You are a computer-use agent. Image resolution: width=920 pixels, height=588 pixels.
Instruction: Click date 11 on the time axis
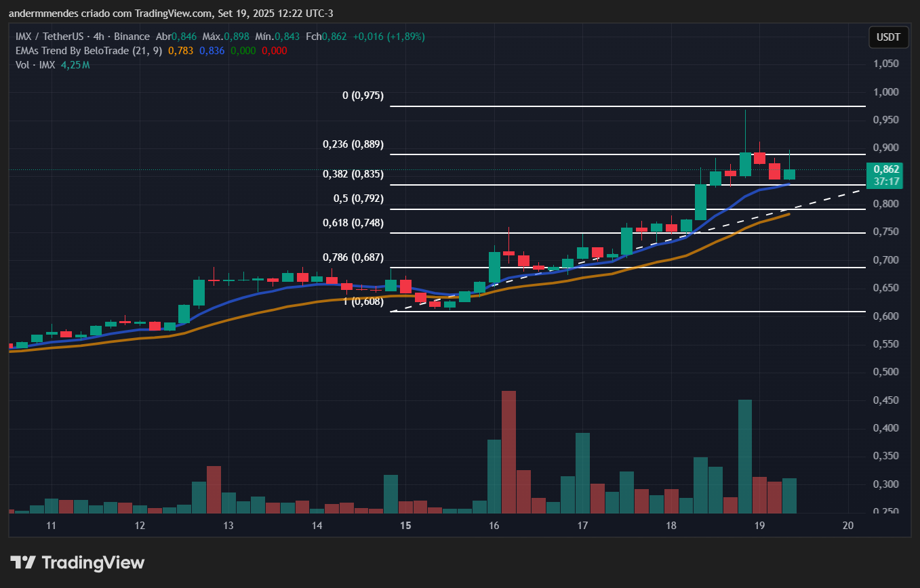(50, 526)
